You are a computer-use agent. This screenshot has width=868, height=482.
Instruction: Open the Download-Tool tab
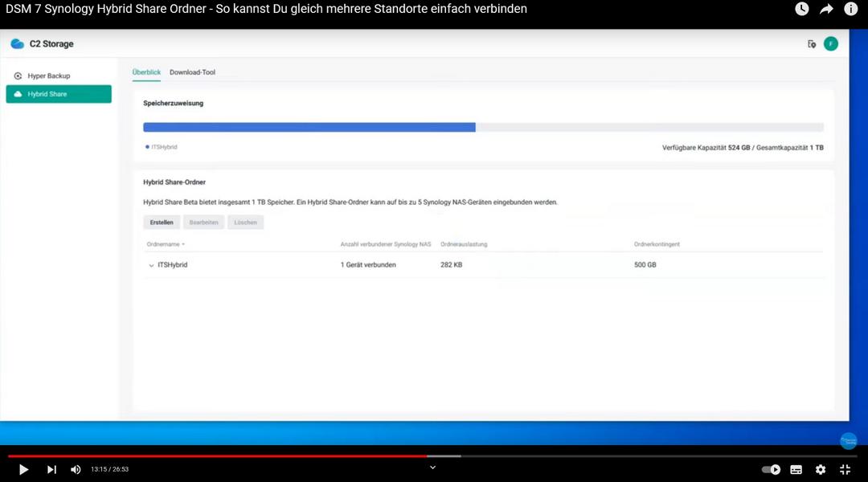(x=192, y=72)
